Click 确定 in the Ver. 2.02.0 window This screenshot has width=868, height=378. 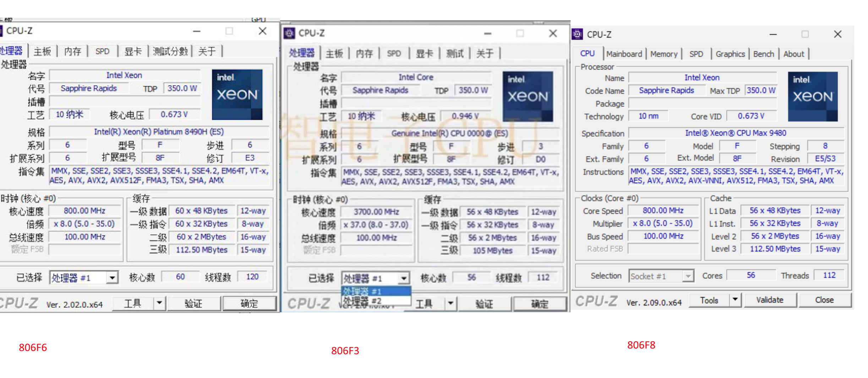(249, 303)
